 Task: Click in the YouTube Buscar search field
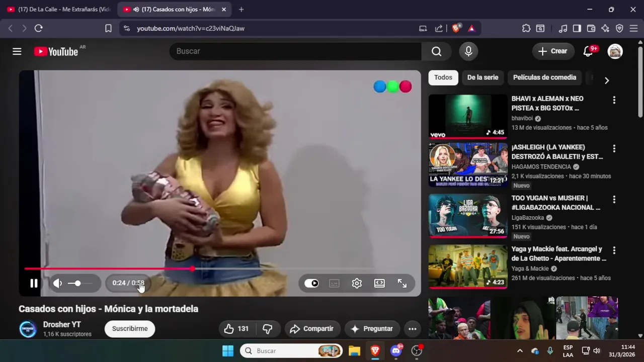(295, 51)
